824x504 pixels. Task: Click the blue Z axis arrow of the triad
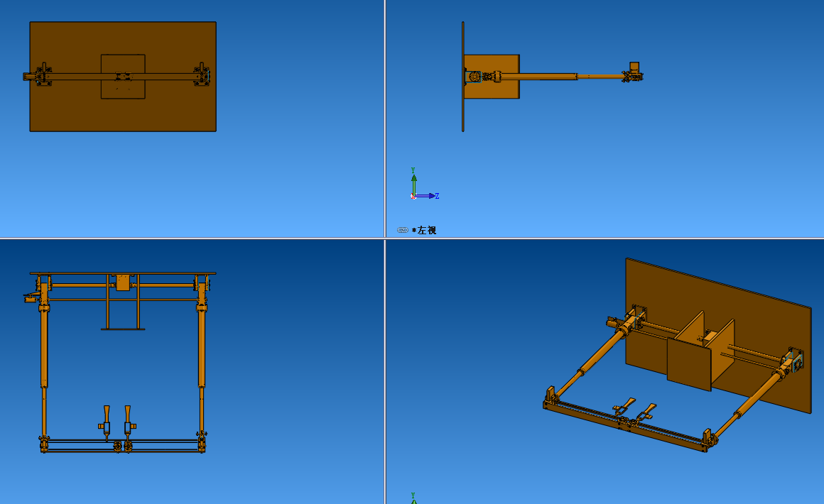pos(430,196)
